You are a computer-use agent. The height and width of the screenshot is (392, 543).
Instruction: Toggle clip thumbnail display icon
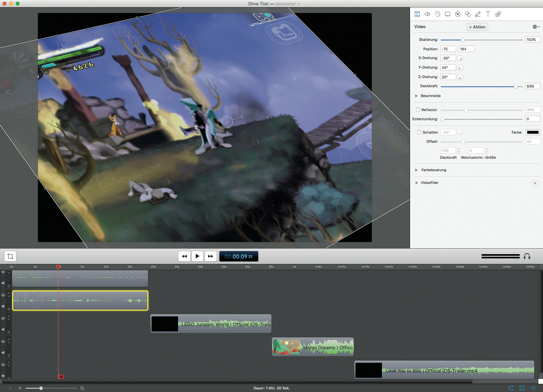tap(522, 388)
